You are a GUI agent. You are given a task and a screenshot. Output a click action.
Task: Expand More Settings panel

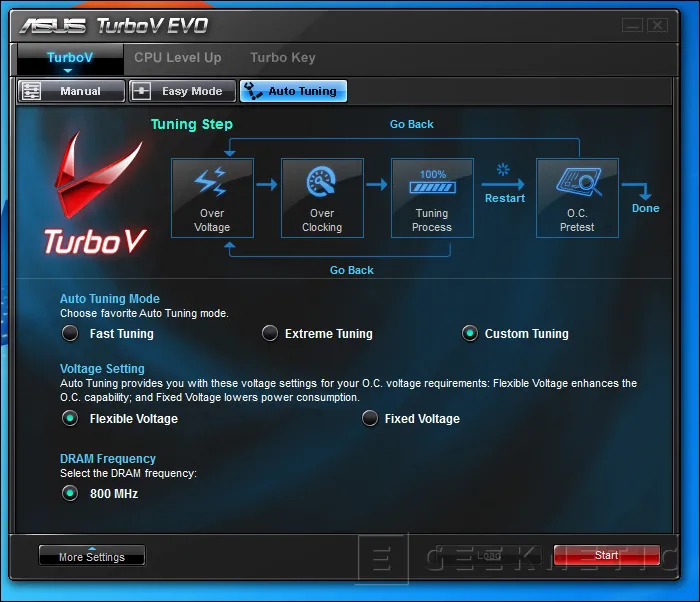pyautogui.click(x=92, y=556)
